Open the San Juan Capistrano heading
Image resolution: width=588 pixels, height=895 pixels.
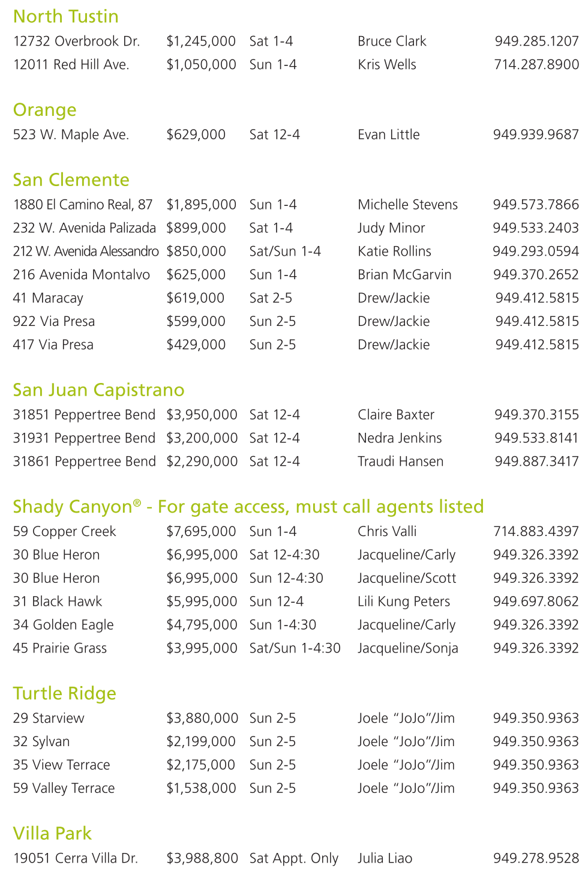[98, 390]
